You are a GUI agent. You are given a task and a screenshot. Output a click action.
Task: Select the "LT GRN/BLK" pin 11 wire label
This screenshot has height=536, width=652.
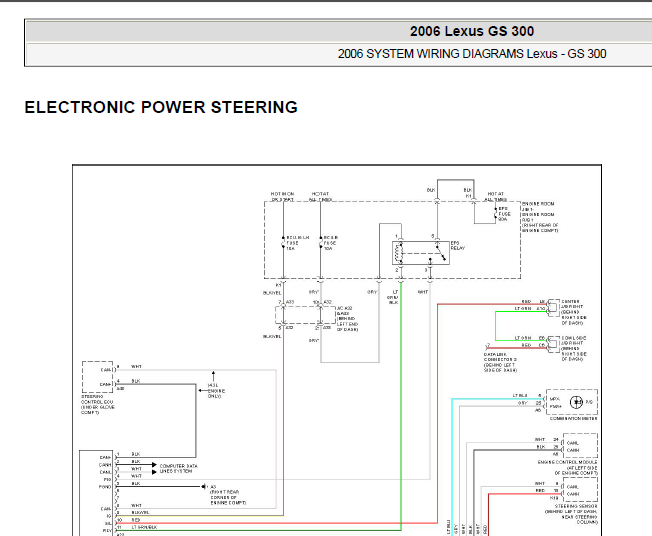144,527
